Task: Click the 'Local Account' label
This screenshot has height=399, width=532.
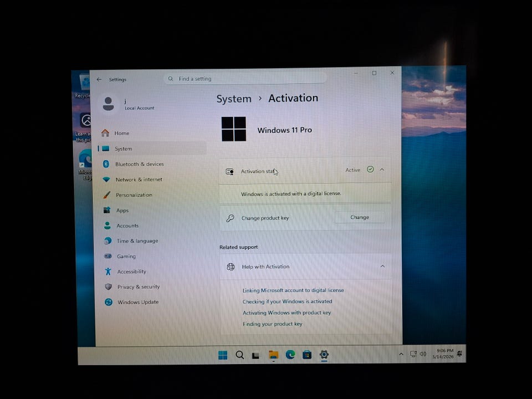Action: point(140,108)
